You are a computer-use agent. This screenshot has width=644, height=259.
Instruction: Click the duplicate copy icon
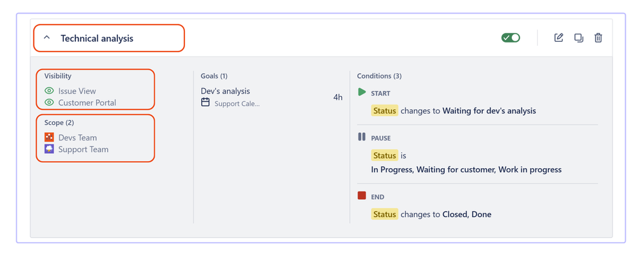[x=579, y=38]
